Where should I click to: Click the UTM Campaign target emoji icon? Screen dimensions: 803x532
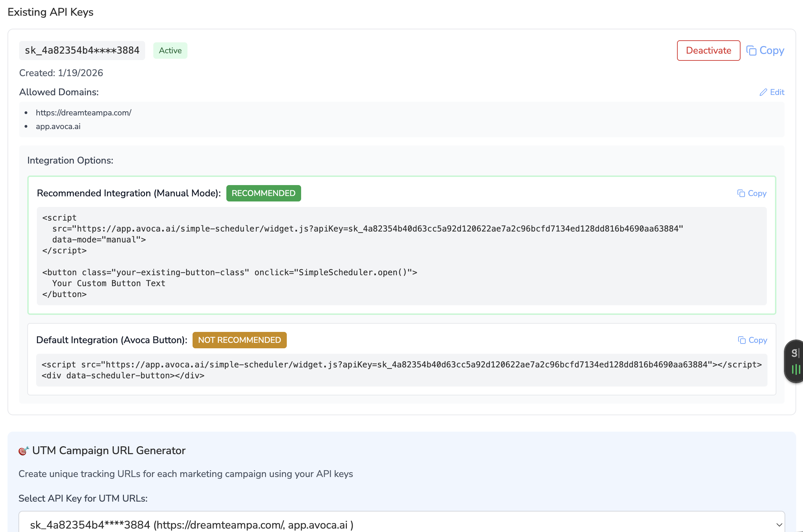pyautogui.click(x=23, y=451)
